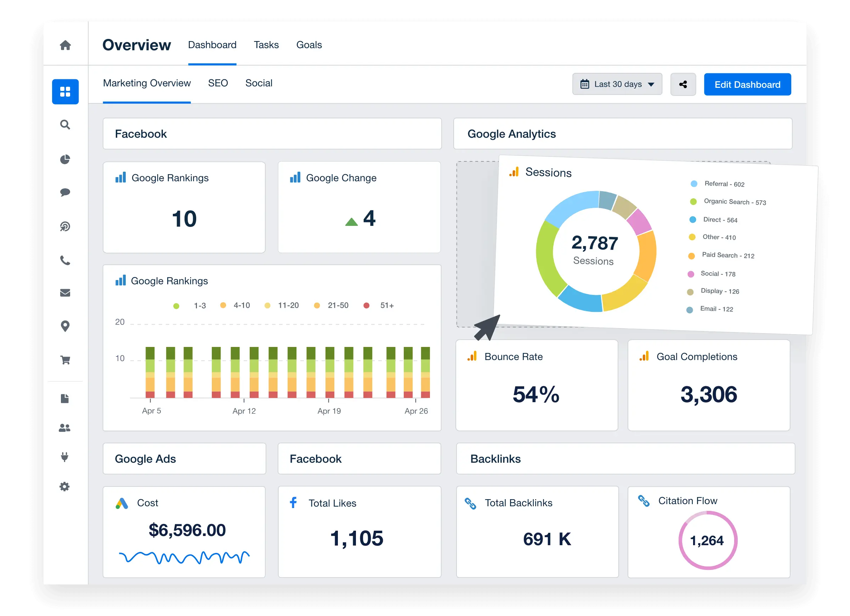The height and width of the screenshot is (616, 850).
Task: Click the Citation Flow 1,264 gauge
Action: tap(708, 541)
